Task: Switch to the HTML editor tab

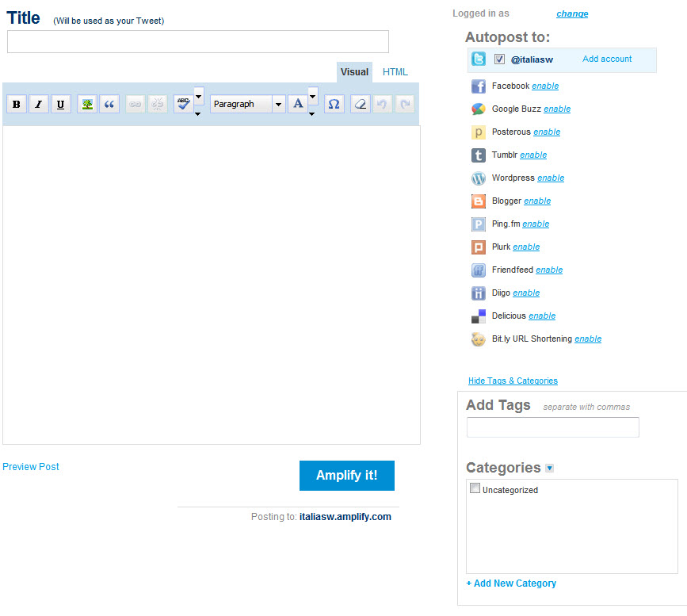Action: click(395, 72)
